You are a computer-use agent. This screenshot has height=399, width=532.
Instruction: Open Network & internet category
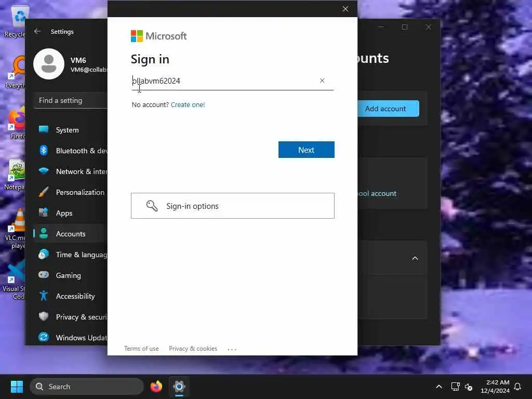pos(71,171)
